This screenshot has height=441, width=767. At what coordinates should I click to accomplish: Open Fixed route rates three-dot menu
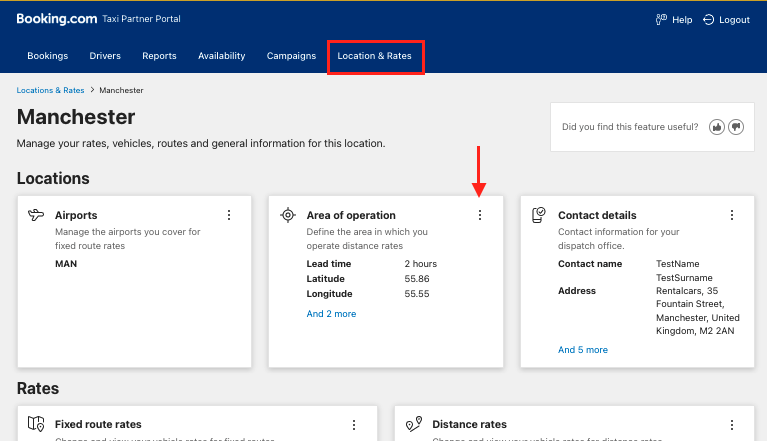354,425
